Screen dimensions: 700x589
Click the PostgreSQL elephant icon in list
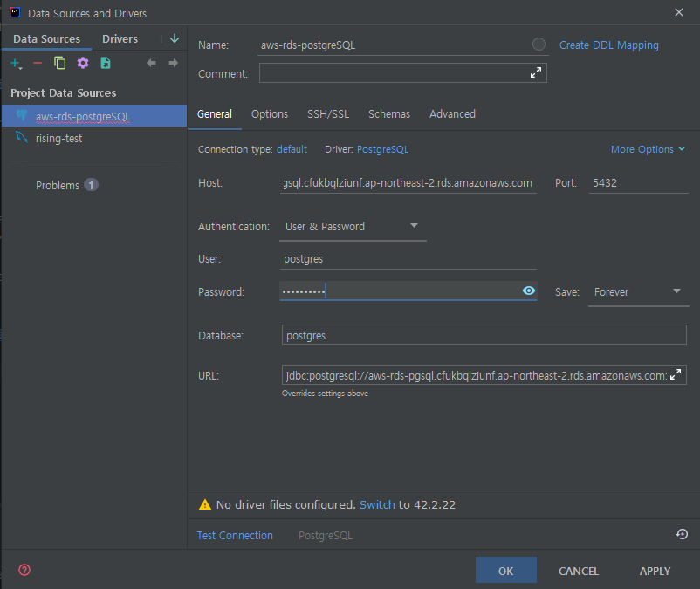(22, 115)
